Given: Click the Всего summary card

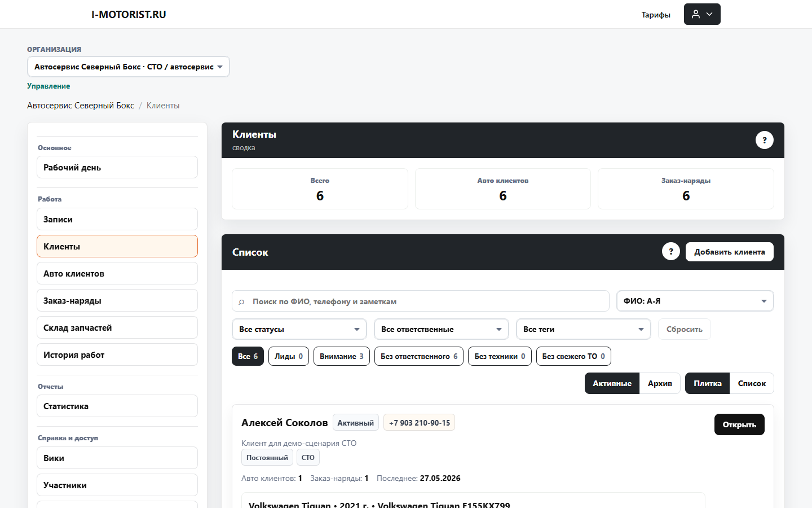Looking at the screenshot, I should coord(320,189).
